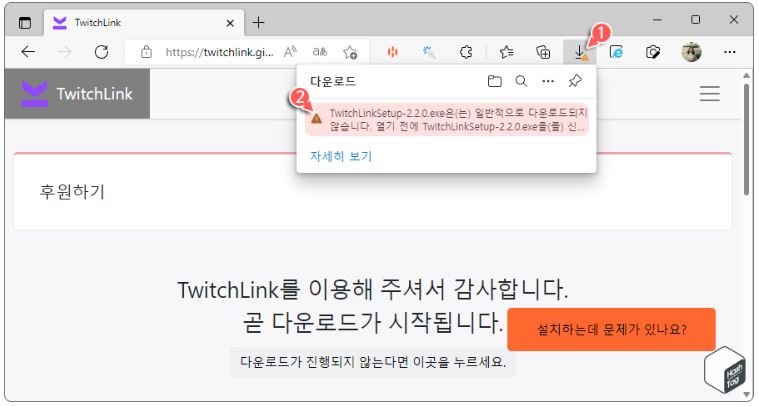Screen dimensions: 759x406
Task: Open Edge Settings and more menu
Action: (x=729, y=52)
